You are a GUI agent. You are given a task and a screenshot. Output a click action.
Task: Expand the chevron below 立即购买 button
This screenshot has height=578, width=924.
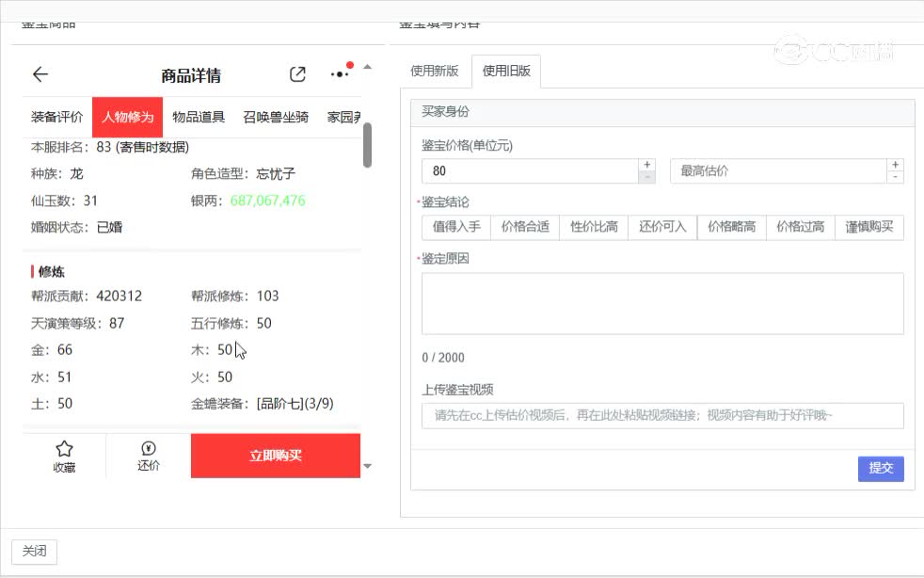[368, 465]
